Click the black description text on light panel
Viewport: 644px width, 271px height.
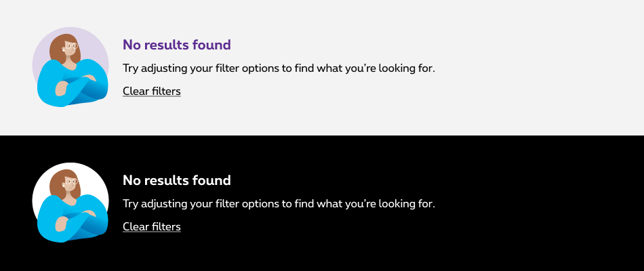[278, 68]
